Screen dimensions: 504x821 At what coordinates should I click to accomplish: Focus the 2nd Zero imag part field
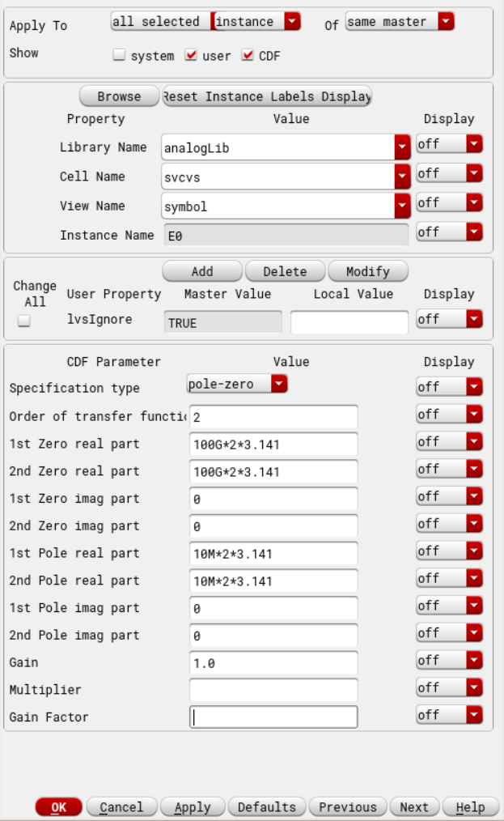[x=273, y=525]
